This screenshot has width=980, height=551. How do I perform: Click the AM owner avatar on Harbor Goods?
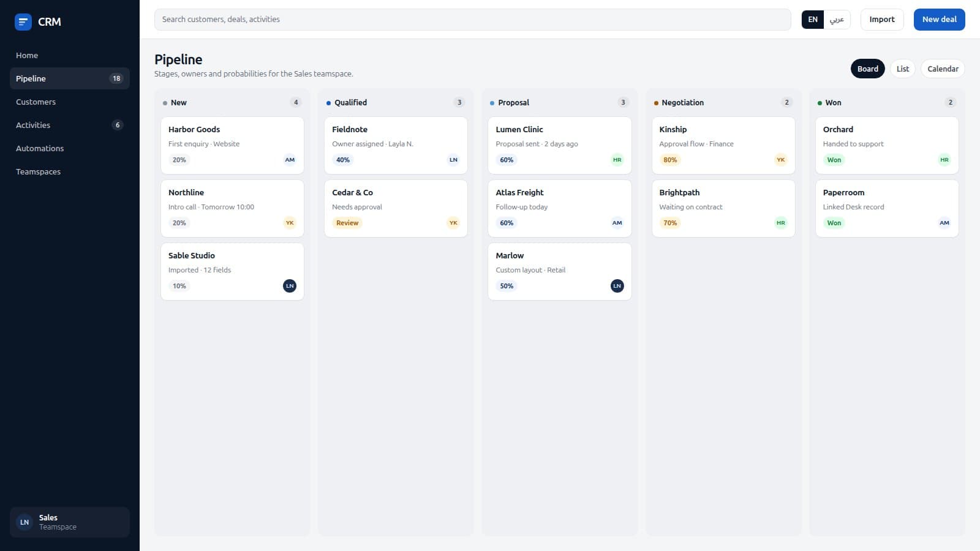(290, 160)
